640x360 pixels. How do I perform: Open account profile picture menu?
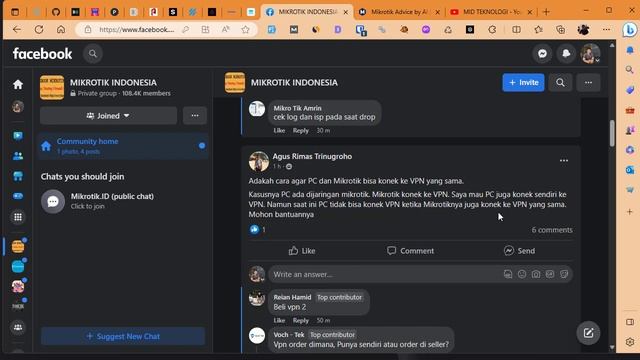coord(590,53)
